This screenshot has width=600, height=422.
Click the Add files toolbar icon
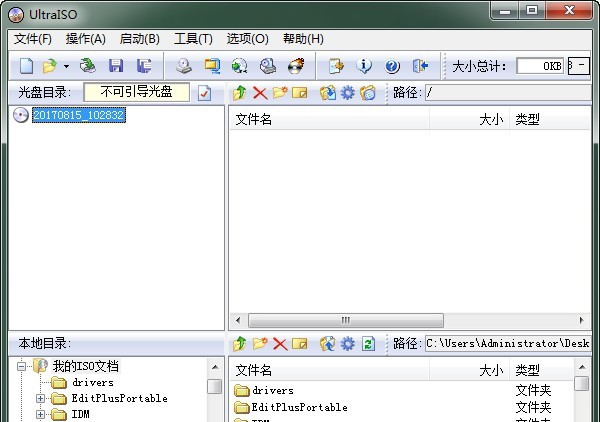[336, 66]
